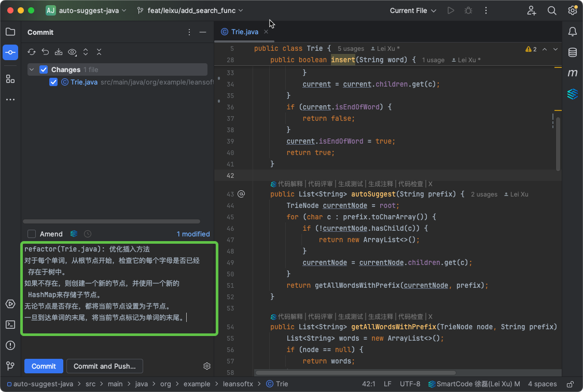
Task: Click inside the commit message field
Action: [x=119, y=288]
